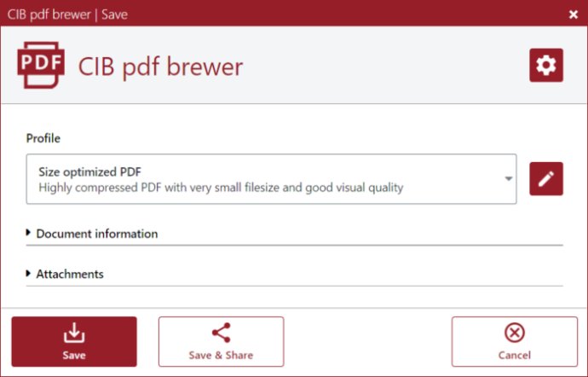
Task: Click the PDF printer logo icon
Action: point(41,65)
